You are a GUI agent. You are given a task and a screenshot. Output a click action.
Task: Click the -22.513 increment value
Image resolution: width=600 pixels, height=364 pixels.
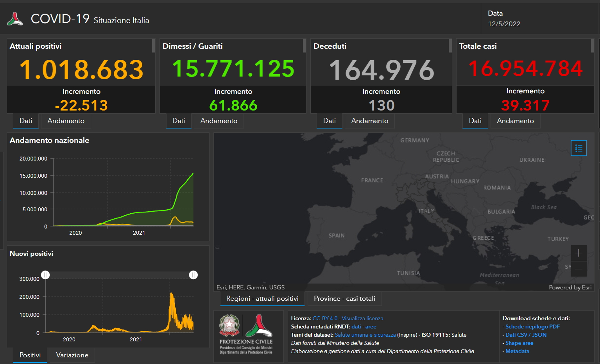(81, 105)
